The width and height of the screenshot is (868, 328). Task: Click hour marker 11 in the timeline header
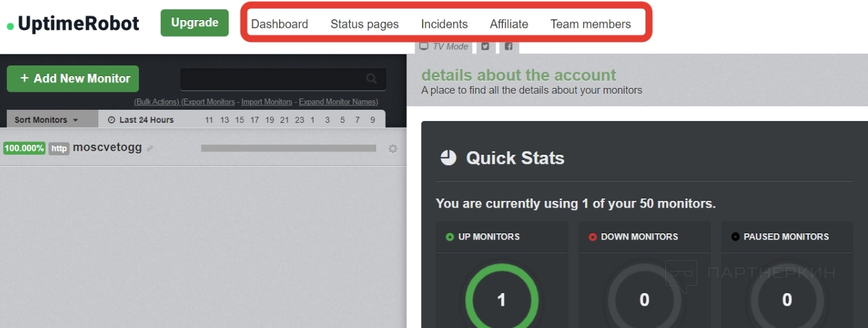pos(209,120)
